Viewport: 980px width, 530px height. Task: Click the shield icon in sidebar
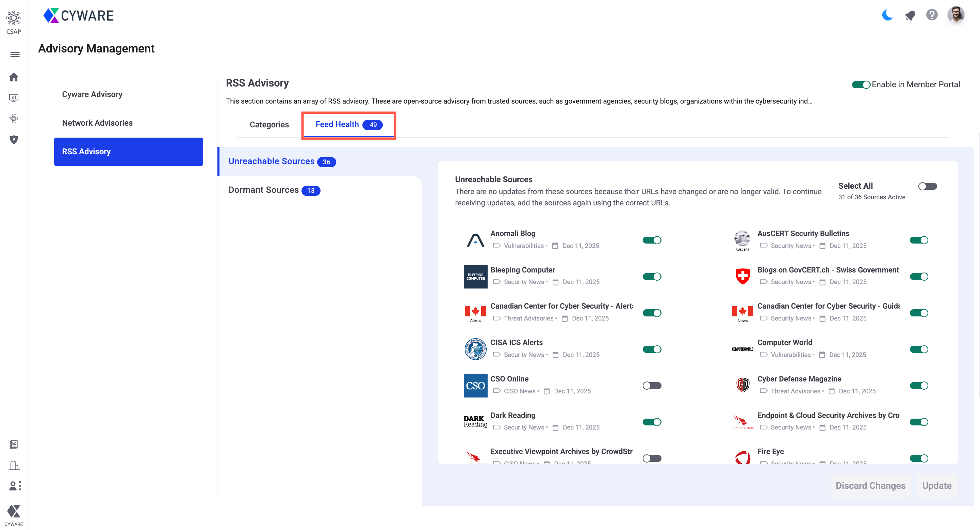14,139
